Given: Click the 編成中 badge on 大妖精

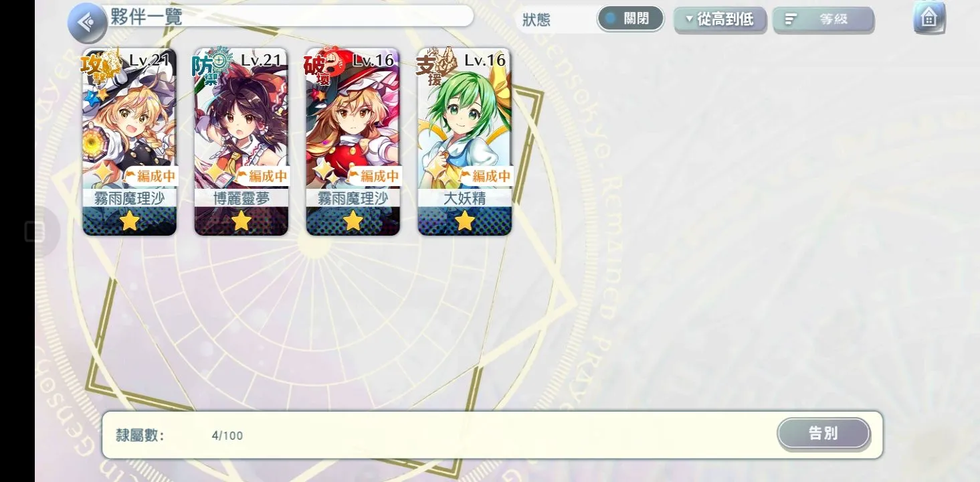Looking at the screenshot, I should (486, 176).
